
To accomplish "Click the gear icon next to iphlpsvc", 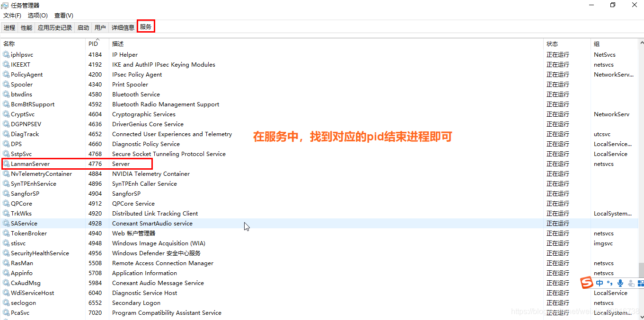I will coord(6,55).
